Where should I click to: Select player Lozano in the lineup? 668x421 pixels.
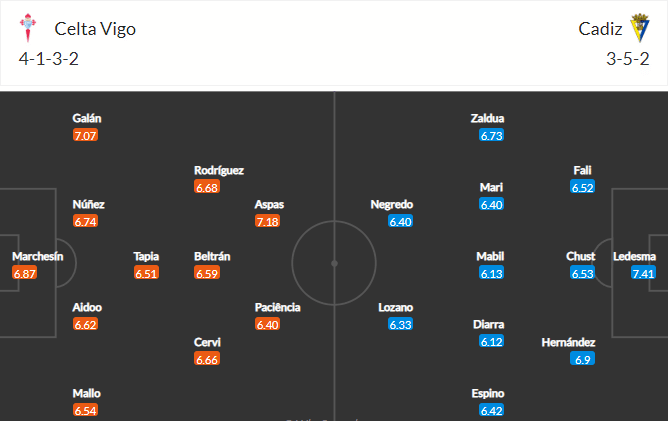coord(395,307)
